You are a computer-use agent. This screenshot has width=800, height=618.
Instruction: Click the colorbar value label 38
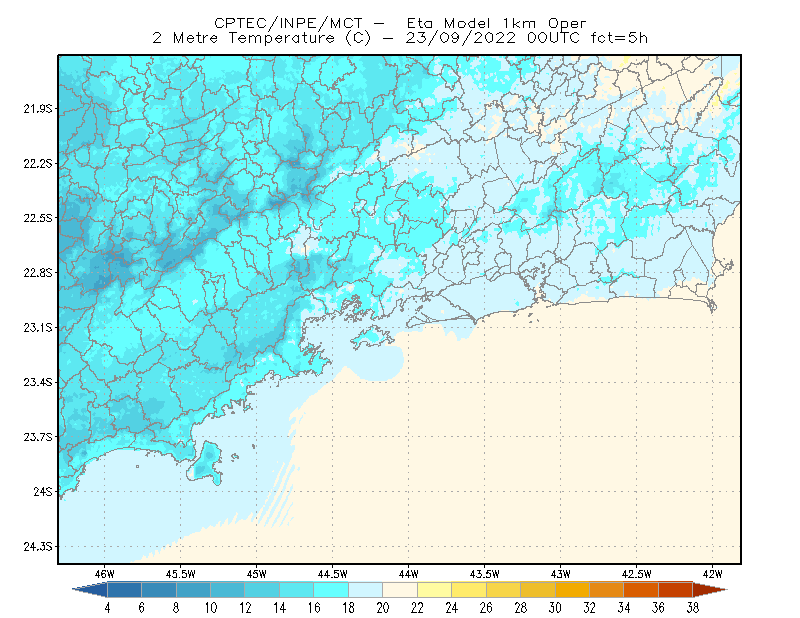click(x=692, y=608)
